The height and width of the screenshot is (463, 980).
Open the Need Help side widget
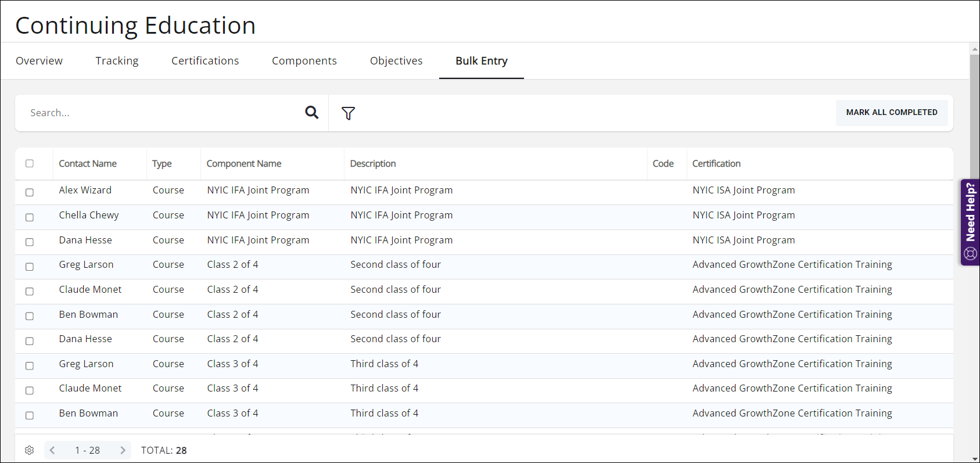[x=970, y=222]
